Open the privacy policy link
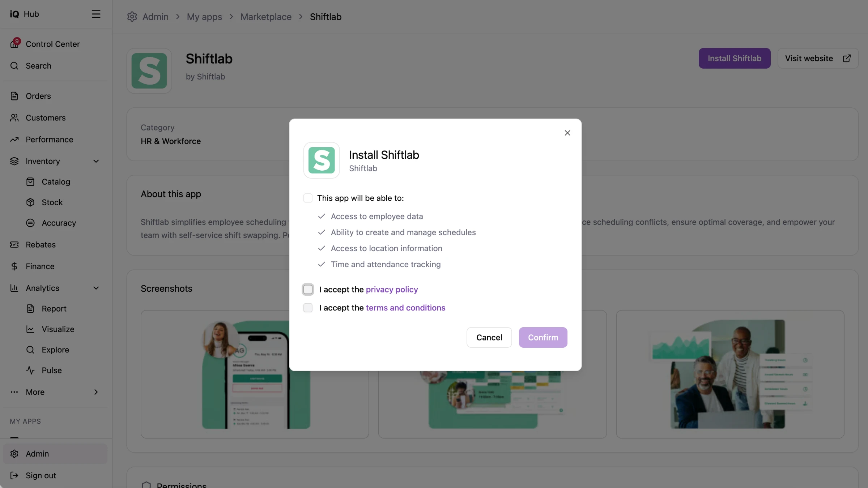The width and height of the screenshot is (868, 488). click(x=392, y=290)
